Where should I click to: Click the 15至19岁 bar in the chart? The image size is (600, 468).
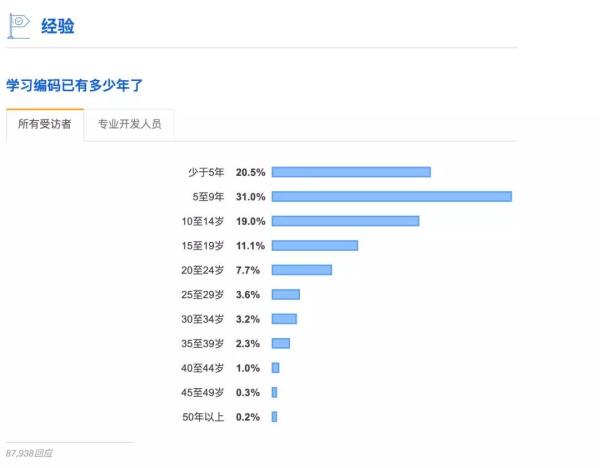[x=314, y=245]
